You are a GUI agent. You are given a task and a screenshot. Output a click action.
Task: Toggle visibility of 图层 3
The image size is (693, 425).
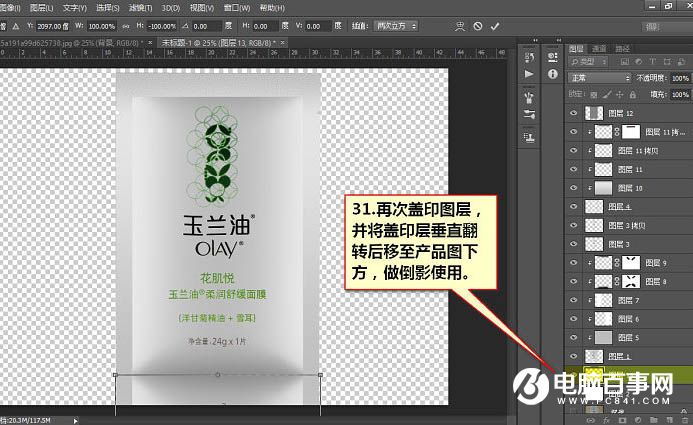(574, 244)
